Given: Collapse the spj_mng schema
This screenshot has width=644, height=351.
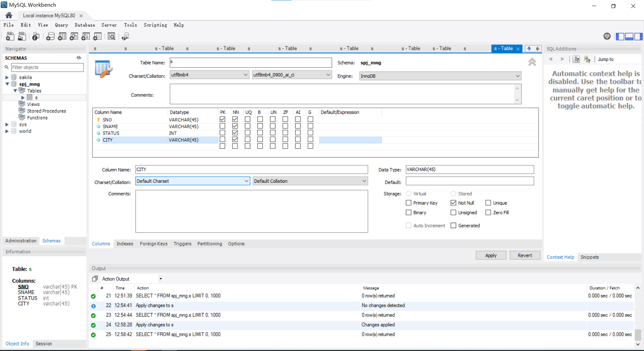Looking at the screenshot, I should tap(7, 84).
